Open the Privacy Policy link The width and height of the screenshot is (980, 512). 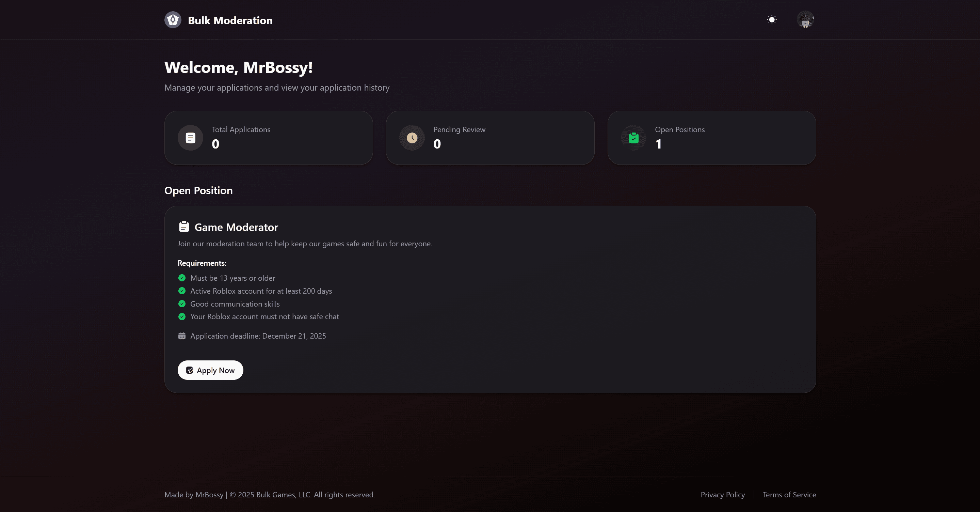(722, 495)
